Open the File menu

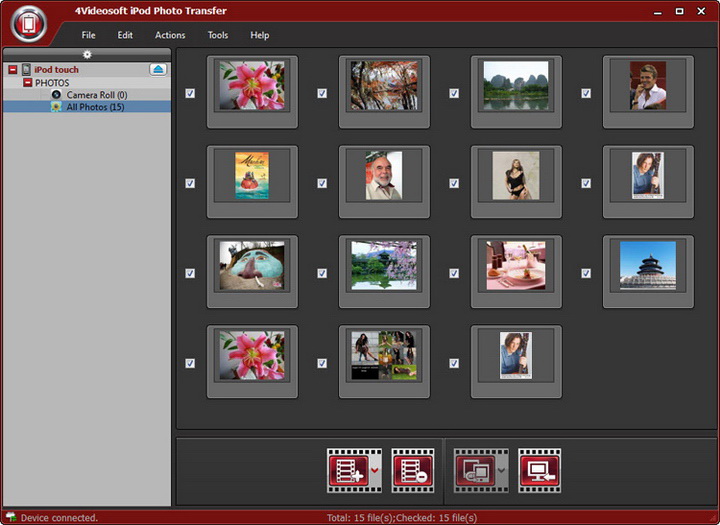pos(89,35)
